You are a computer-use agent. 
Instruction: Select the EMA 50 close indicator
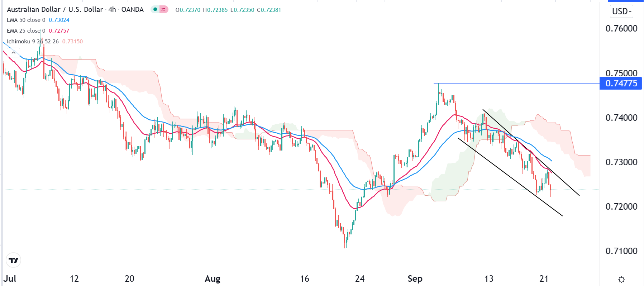(26, 20)
